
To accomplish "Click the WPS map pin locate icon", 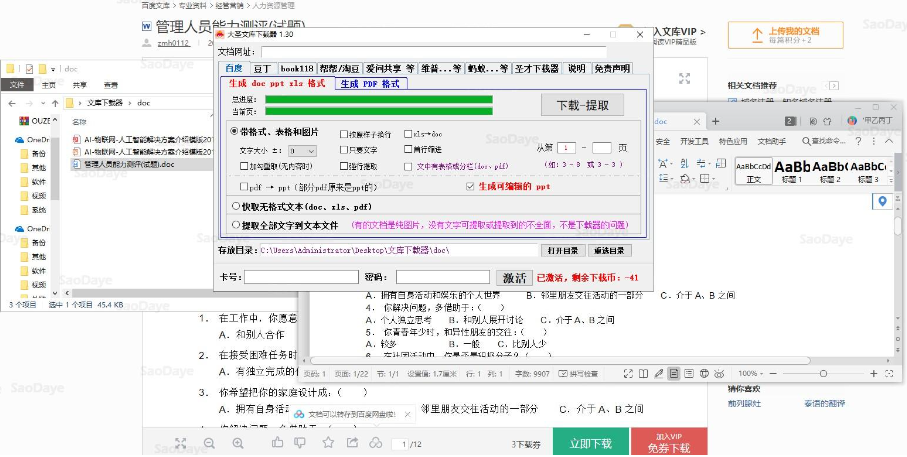I will (882, 201).
